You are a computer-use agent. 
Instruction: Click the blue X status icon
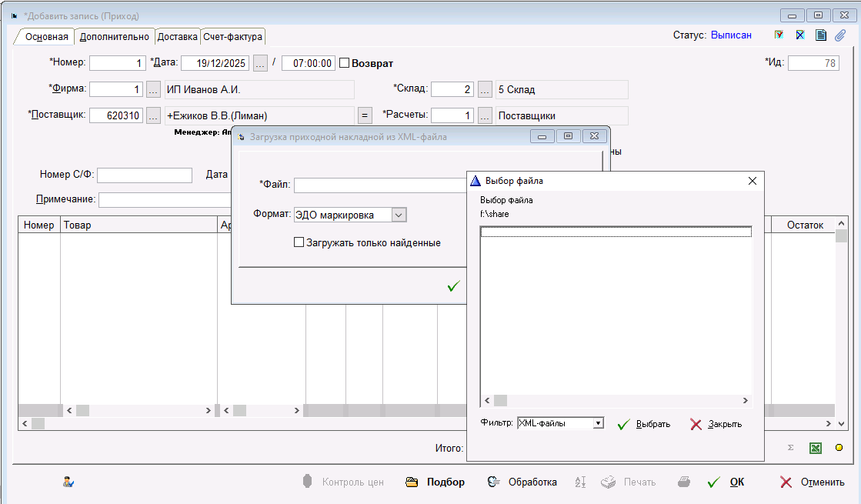tap(800, 35)
